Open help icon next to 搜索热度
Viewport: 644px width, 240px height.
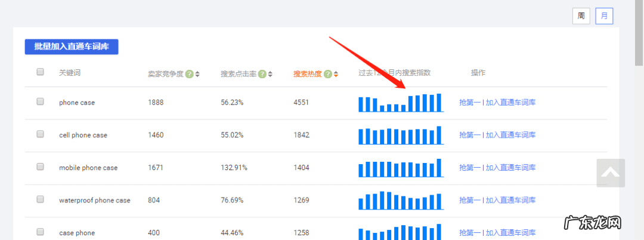coord(327,75)
